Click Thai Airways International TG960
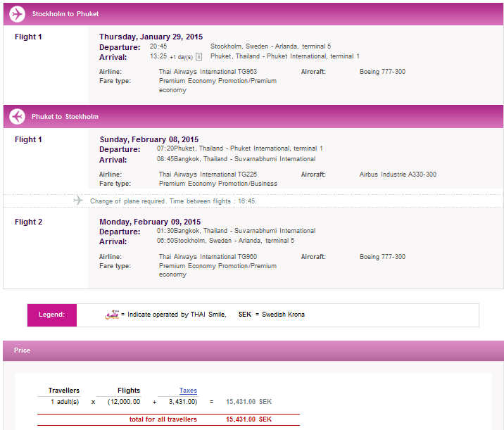The image size is (504, 430). click(x=208, y=257)
